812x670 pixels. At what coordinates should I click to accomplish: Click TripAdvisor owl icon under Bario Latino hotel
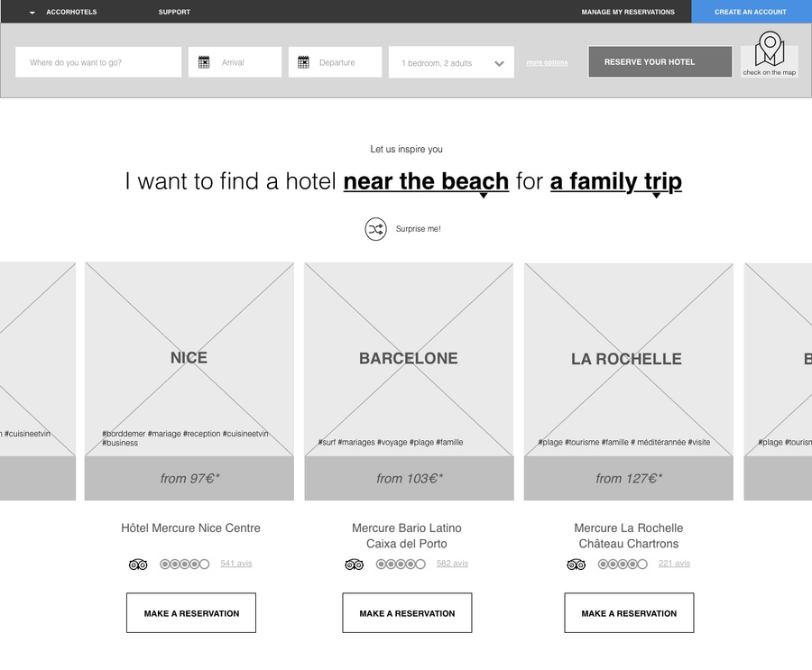(x=354, y=564)
